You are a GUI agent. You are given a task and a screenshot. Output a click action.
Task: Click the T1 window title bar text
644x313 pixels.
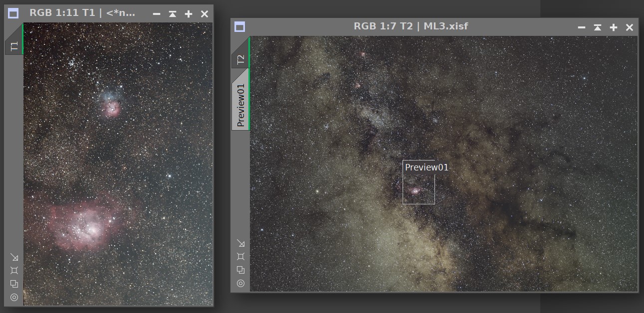(82, 13)
